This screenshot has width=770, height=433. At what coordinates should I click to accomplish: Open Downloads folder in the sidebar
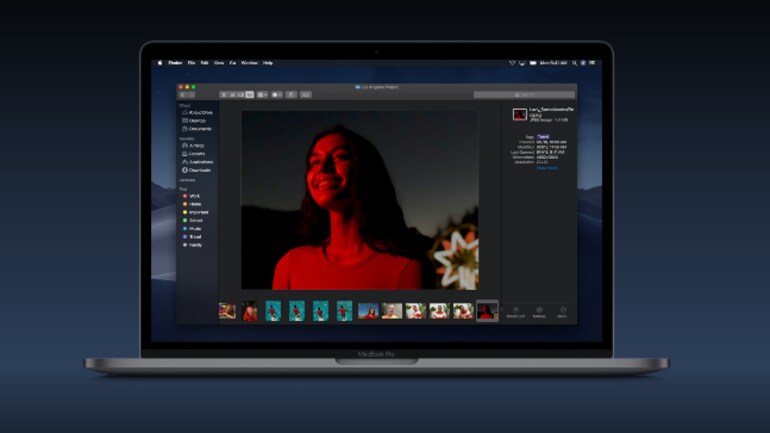pyautogui.click(x=199, y=170)
